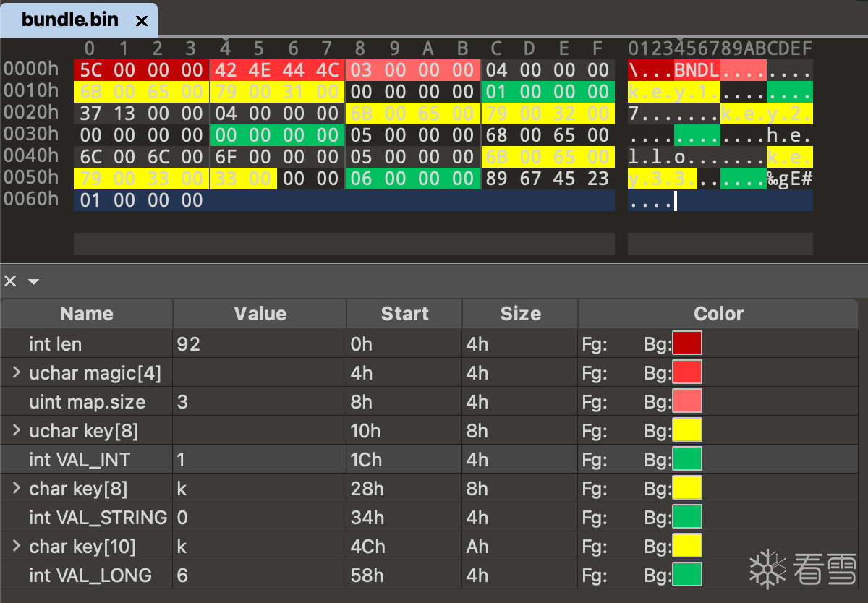Sort by the Name column header
Viewport: 868px width, 603px height.
click(87, 314)
